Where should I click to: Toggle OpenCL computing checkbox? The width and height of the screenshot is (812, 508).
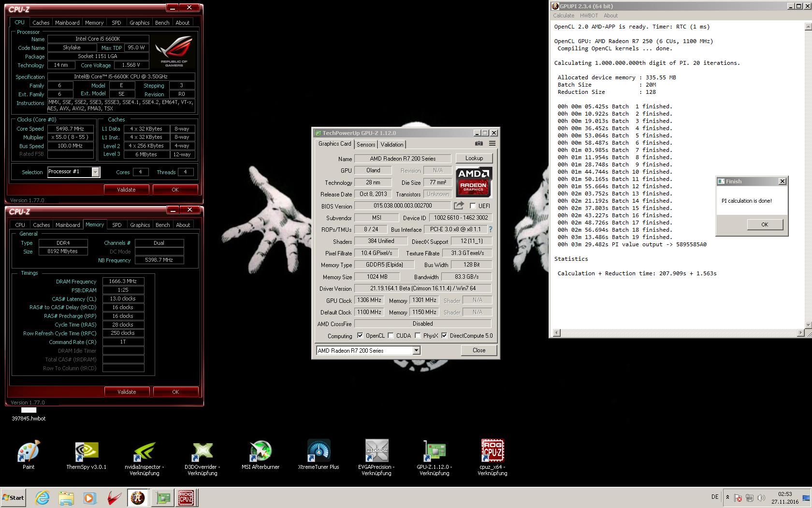point(360,335)
